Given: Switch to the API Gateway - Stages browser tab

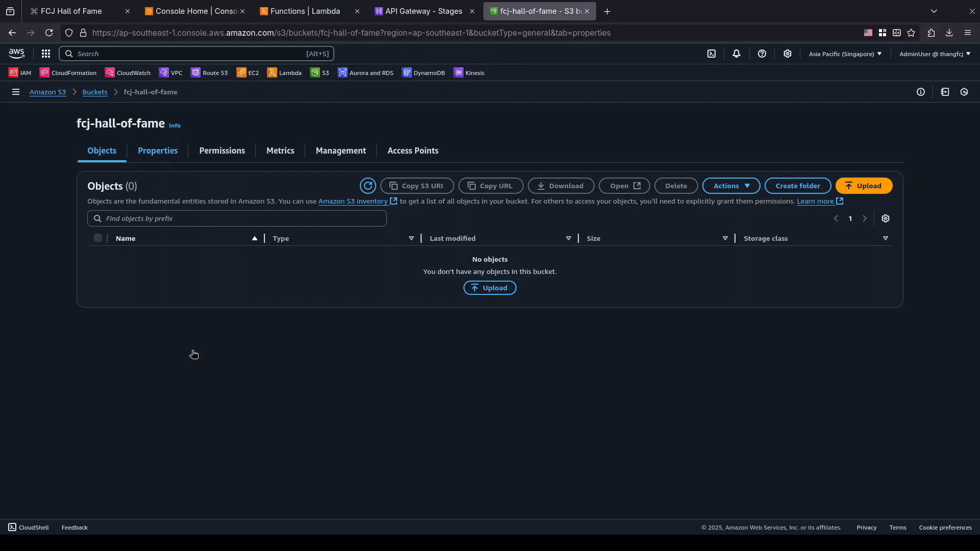Looking at the screenshot, I should tap(424, 11).
